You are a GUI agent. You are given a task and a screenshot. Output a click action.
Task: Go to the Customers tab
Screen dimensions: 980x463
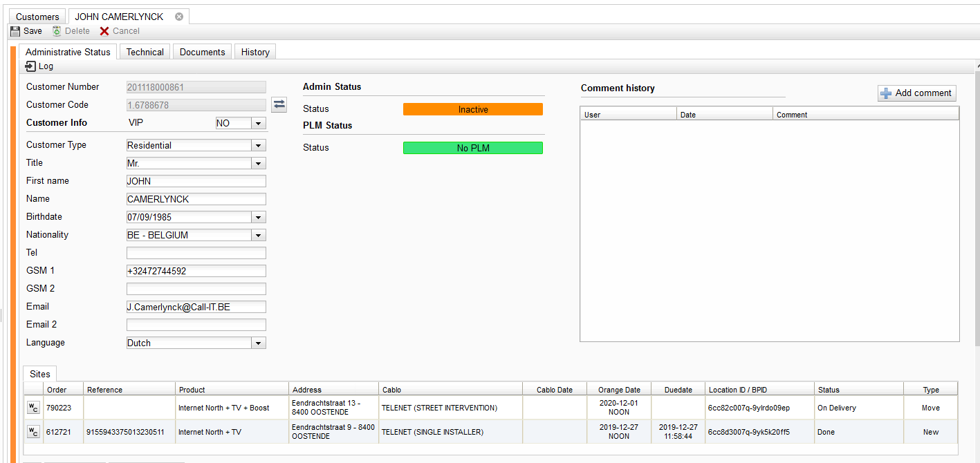tap(37, 17)
